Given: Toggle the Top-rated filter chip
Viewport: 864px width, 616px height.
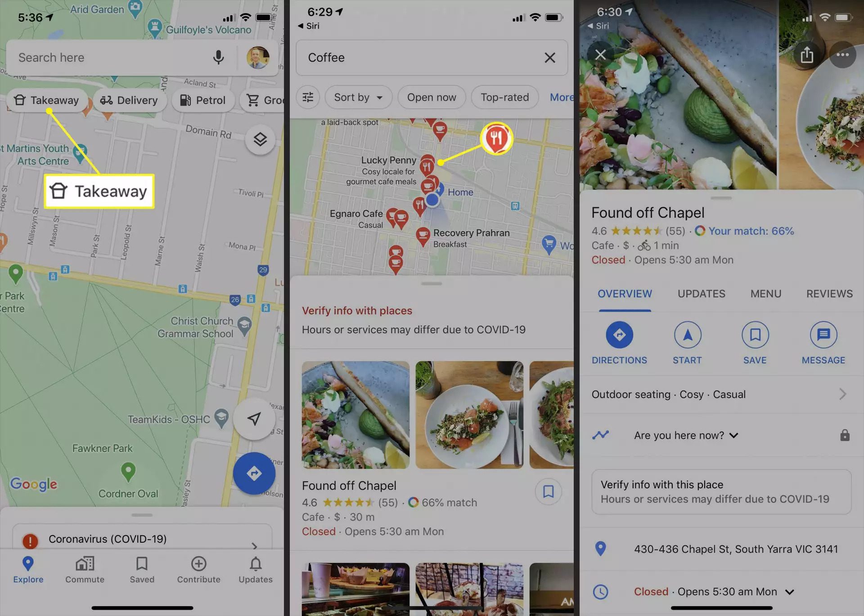Looking at the screenshot, I should (504, 97).
